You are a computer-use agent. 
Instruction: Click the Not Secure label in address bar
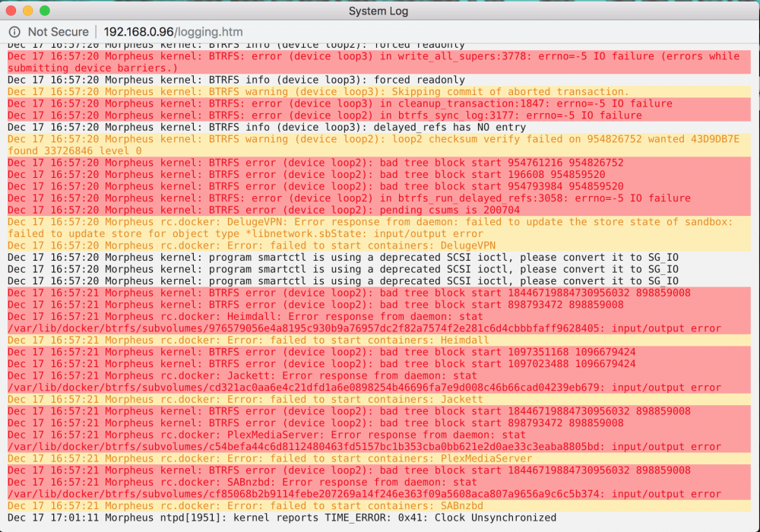[x=59, y=32]
